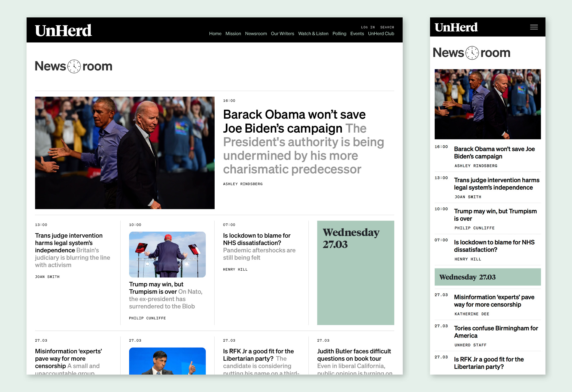
Task: Click the Obama and Biden desktop hero image
Action: click(x=125, y=153)
